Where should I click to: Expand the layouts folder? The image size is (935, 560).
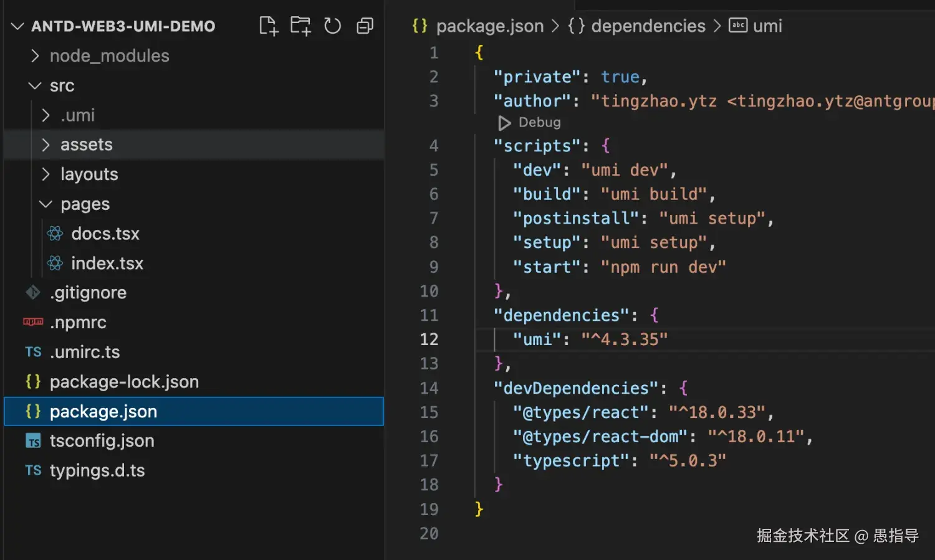point(46,174)
